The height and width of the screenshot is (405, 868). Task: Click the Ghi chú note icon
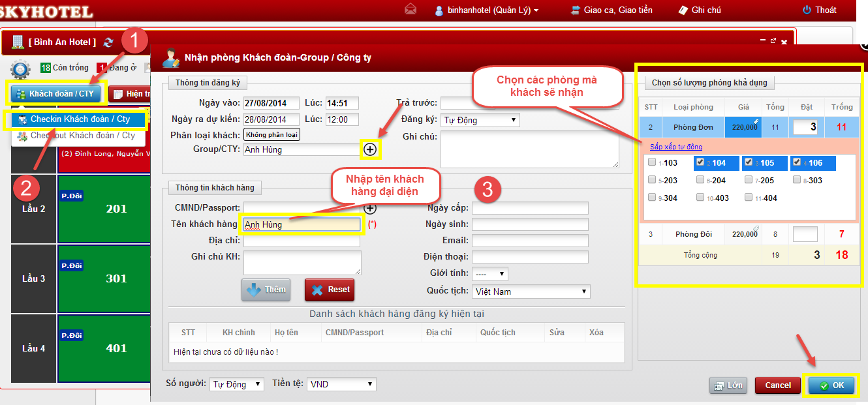pyautogui.click(x=683, y=10)
